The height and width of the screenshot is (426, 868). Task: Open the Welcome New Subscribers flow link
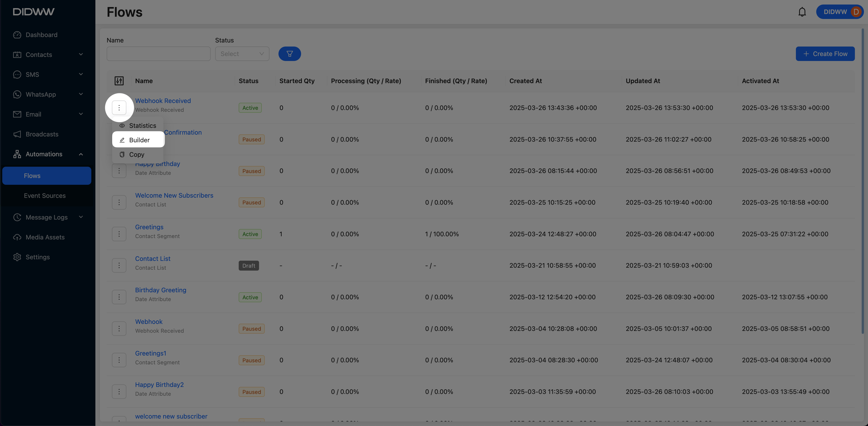tap(174, 196)
